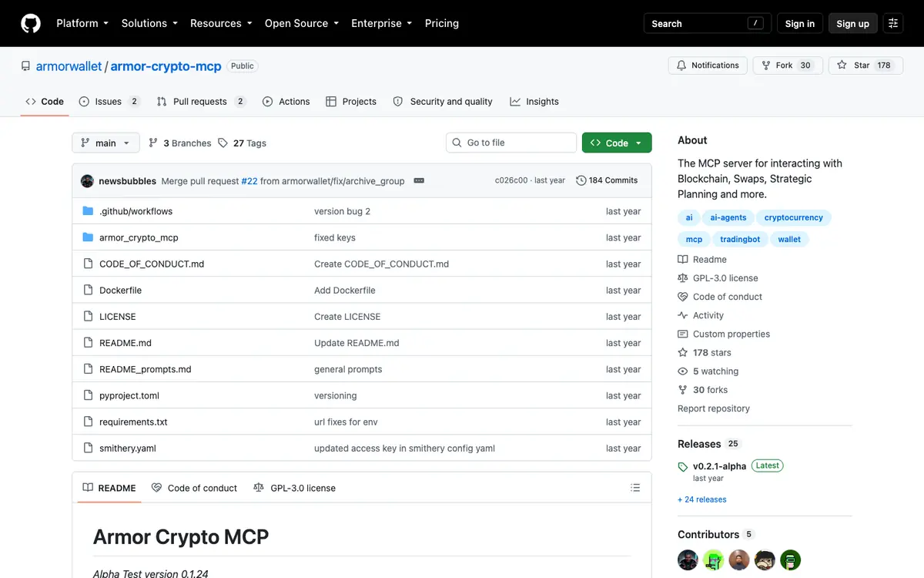Screen dimensions: 924x578
Task: Click the wallet topic tag
Action: (789, 239)
